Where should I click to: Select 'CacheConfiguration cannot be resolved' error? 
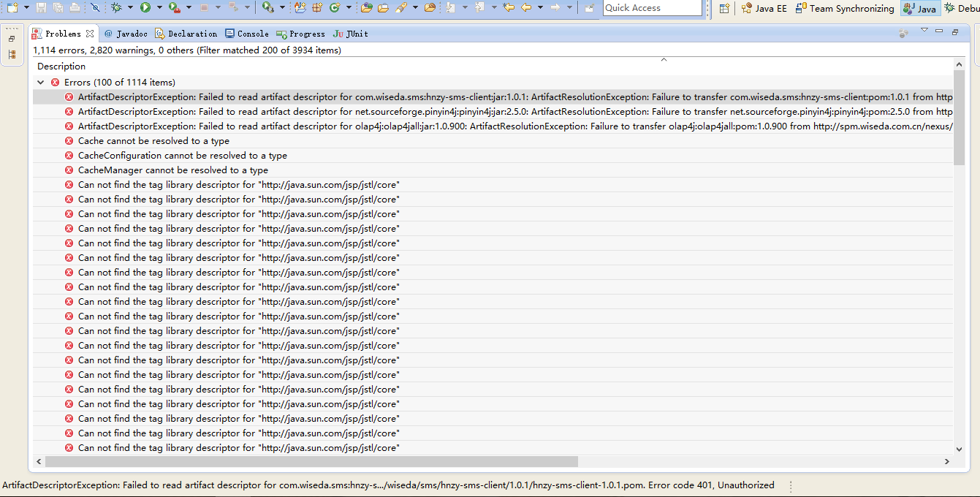[x=493, y=156]
